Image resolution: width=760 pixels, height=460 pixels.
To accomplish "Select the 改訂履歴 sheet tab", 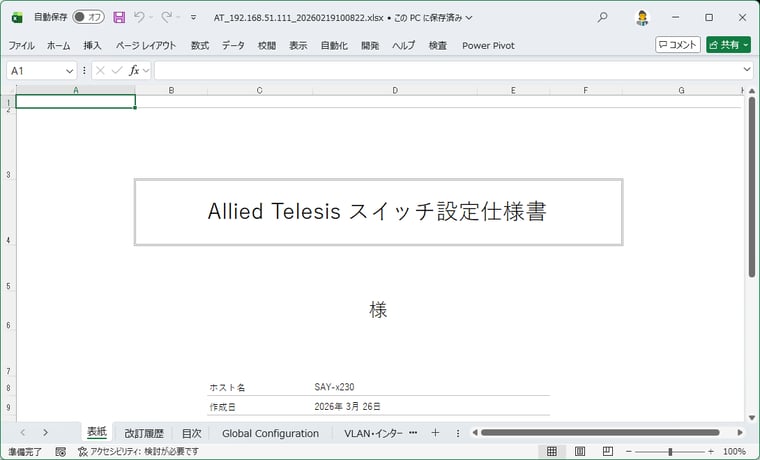I will (x=143, y=433).
